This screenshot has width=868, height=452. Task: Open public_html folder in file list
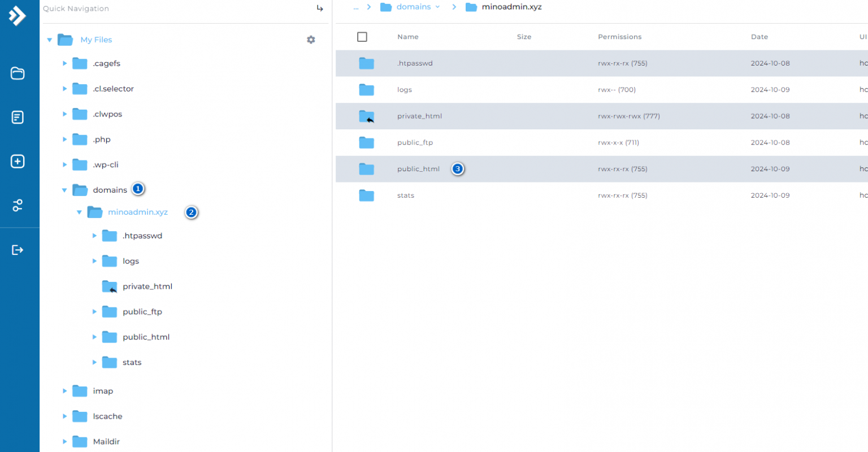coord(418,169)
